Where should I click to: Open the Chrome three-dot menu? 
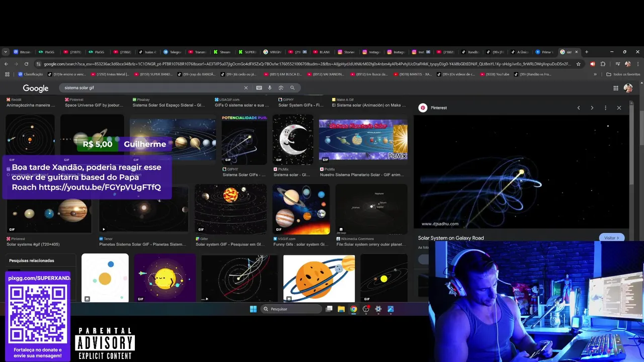[x=637, y=64]
